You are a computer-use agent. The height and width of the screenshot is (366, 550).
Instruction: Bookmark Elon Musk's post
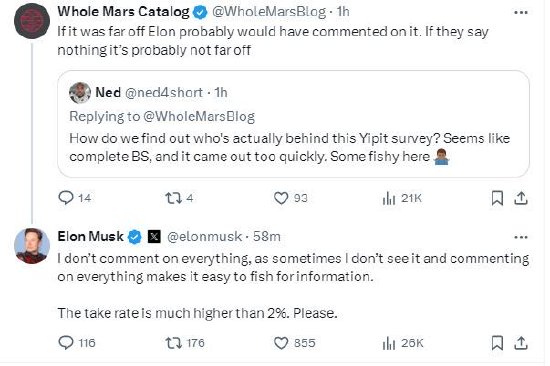[497, 343]
